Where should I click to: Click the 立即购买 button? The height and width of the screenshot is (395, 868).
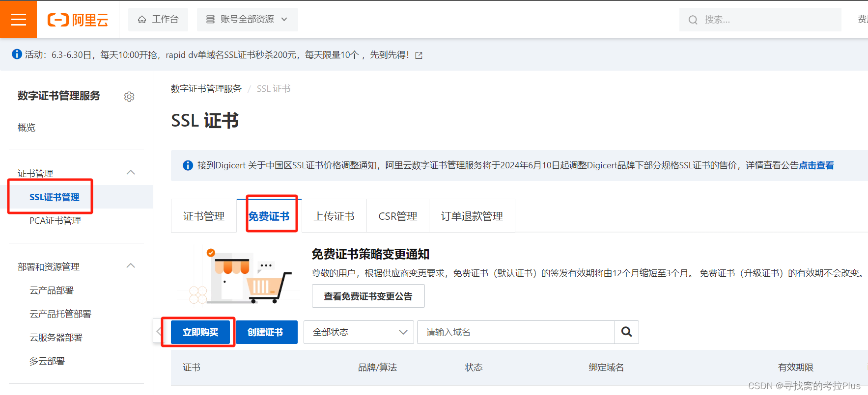point(200,332)
